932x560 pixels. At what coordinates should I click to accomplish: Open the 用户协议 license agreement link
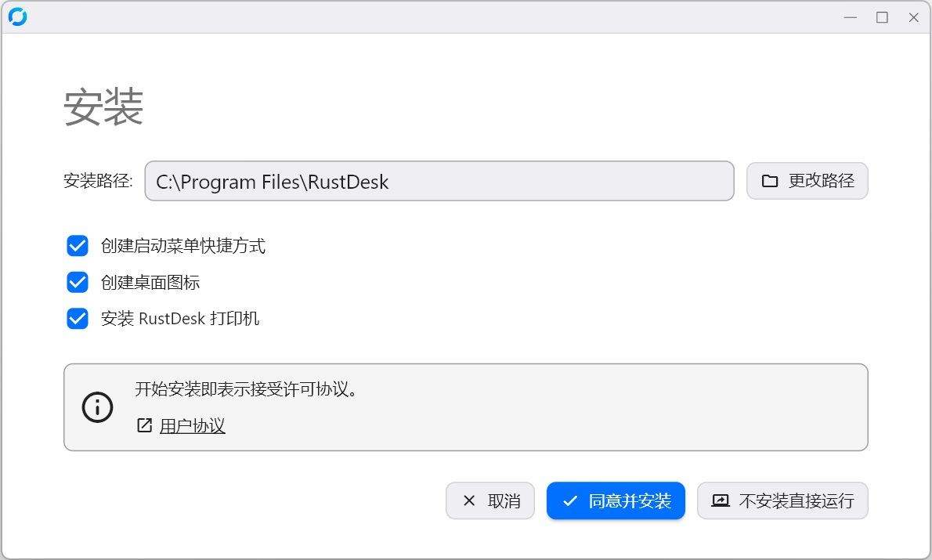coord(193,425)
